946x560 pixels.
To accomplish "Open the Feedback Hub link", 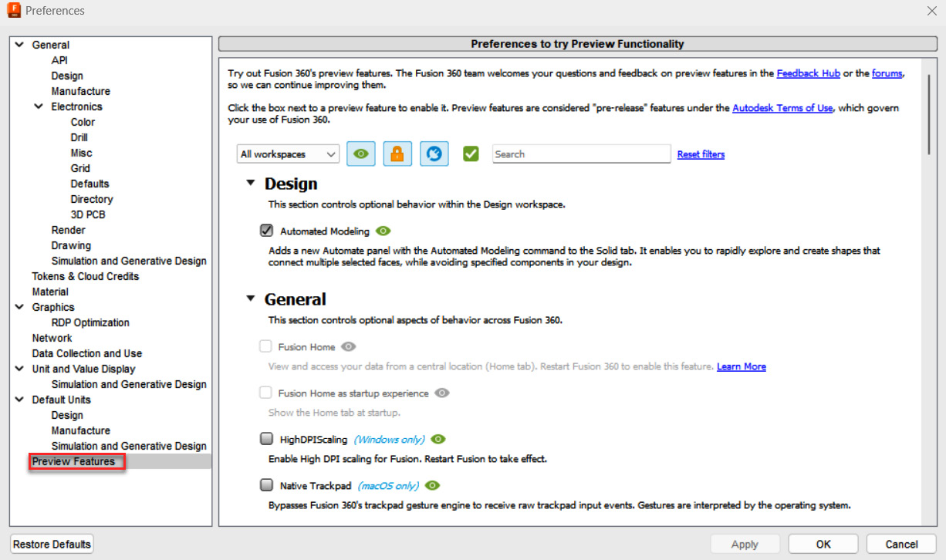I will point(808,73).
